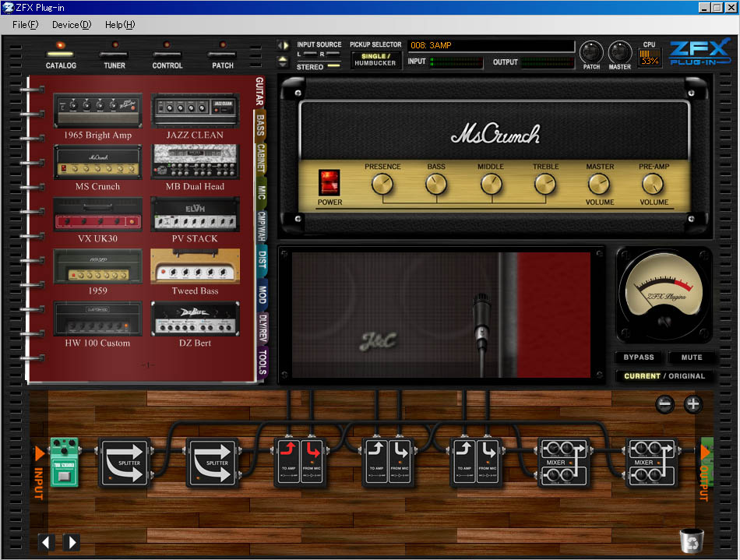Pick the MS Crunch amp thumbnail
The height and width of the screenshot is (560, 740).
coord(97,162)
